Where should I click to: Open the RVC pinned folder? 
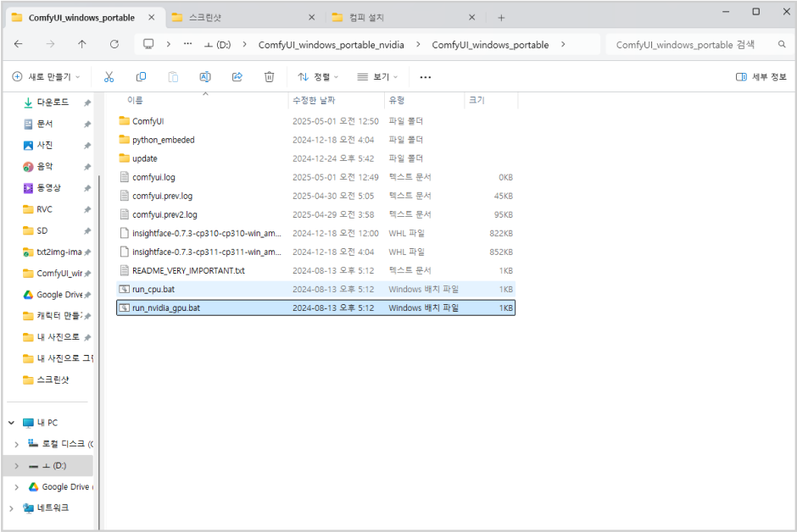[x=44, y=209]
